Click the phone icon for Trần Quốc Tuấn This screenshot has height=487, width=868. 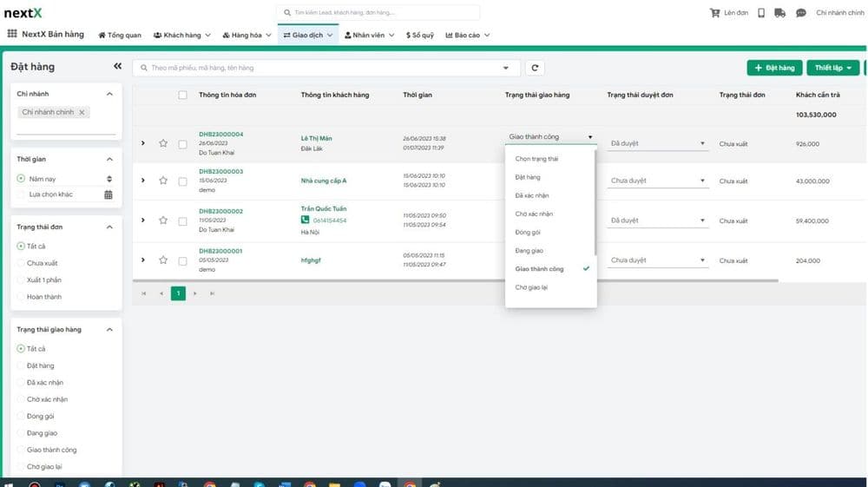306,220
